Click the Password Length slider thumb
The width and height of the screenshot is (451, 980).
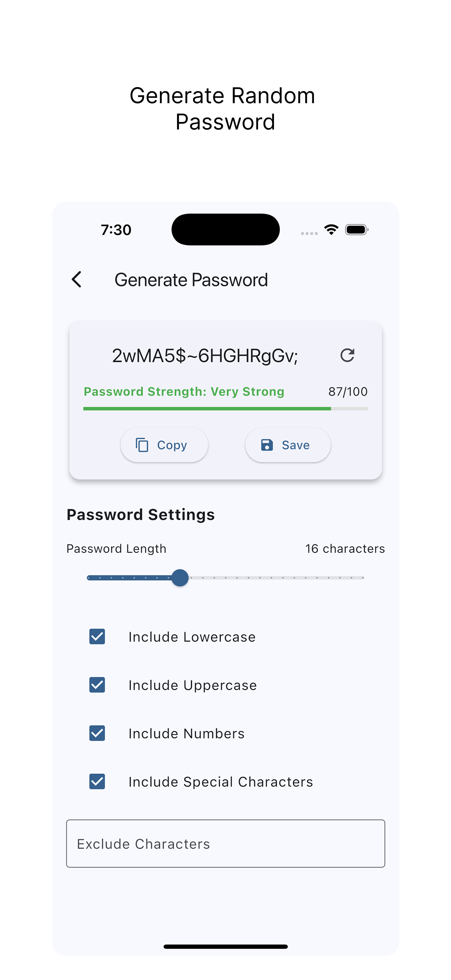click(180, 577)
